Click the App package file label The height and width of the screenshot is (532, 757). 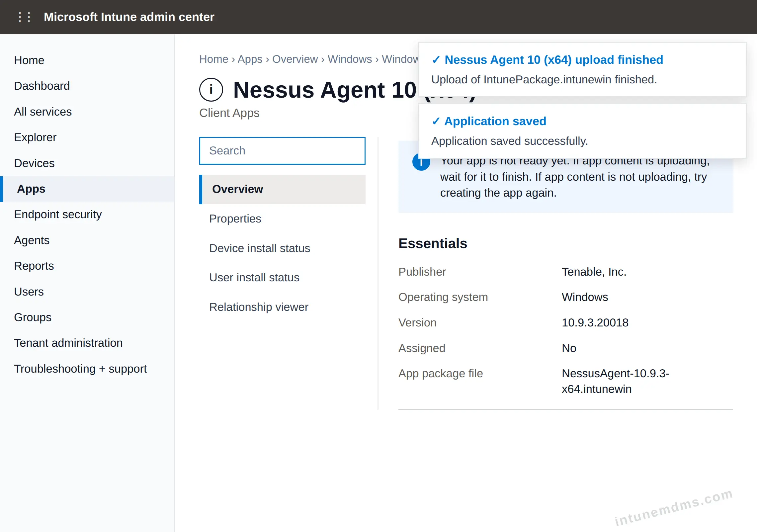pyautogui.click(x=441, y=373)
